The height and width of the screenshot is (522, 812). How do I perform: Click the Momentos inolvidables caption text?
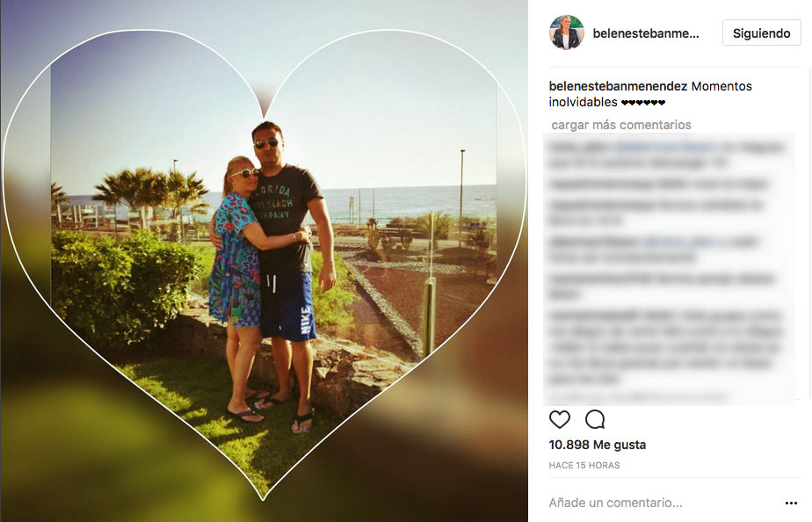coord(650,94)
